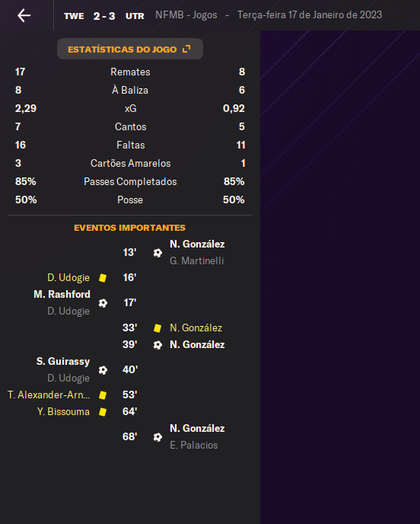Click the TWE team abbreviation
The height and width of the screenshot is (524, 420).
pos(74,16)
